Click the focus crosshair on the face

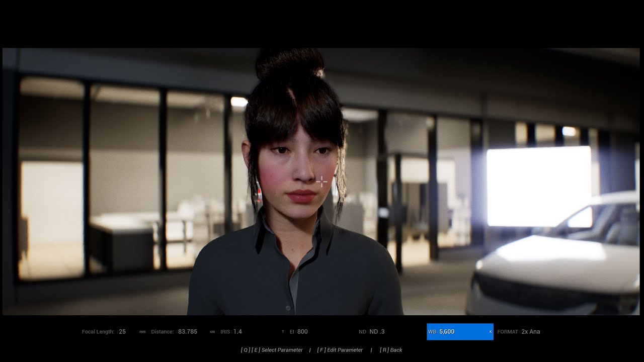[x=321, y=181]
